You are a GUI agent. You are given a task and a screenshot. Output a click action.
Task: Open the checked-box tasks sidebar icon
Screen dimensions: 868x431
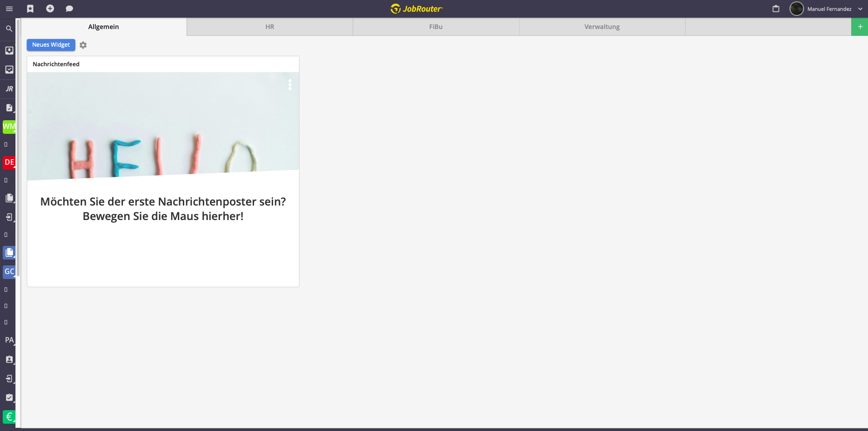pos(9,69)
